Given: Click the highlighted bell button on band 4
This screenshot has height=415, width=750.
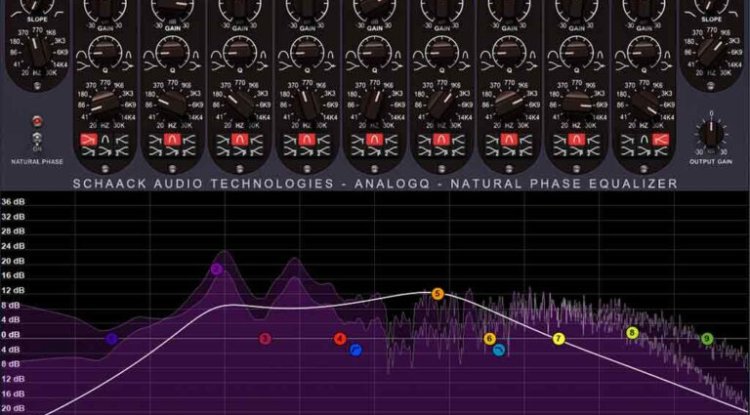Looking at the screenshot, I should pyautogui.click(x=307, y=140).
